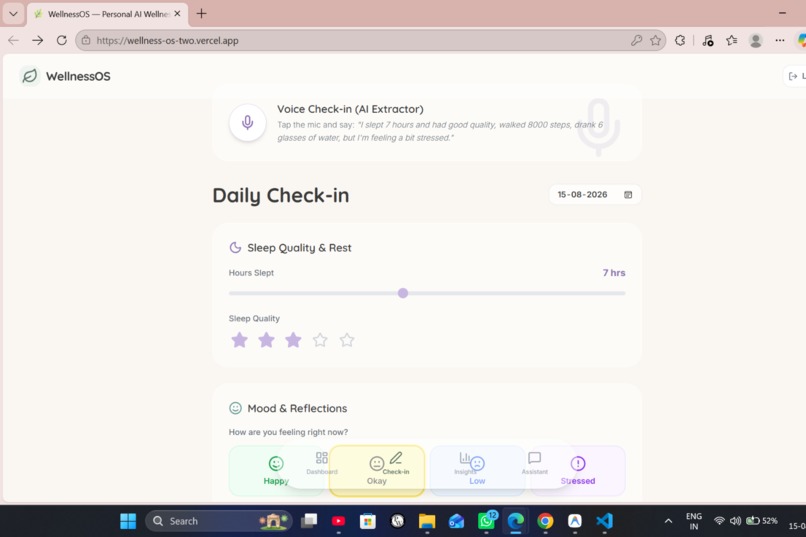
Task: Choose the Stressed mood option
Action: click(x=578, y=471)
